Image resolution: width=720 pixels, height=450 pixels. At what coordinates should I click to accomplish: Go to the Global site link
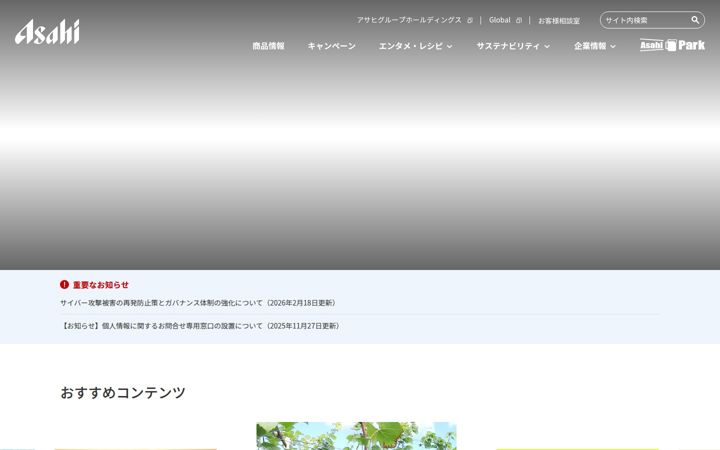pyautogui.click(x=500, y=20)
